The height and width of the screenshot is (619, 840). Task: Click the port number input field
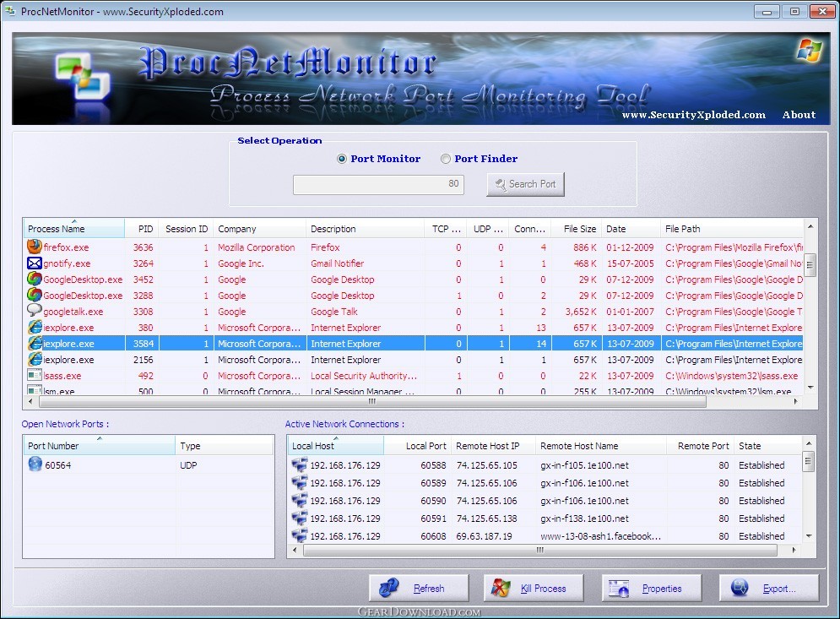[378, 184]
